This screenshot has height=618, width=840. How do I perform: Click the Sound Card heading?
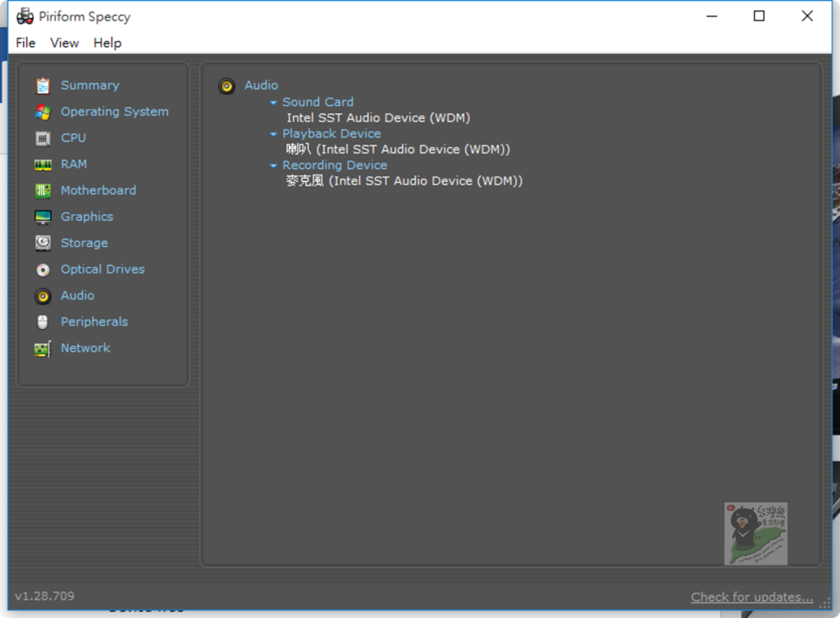pos(317,102)
